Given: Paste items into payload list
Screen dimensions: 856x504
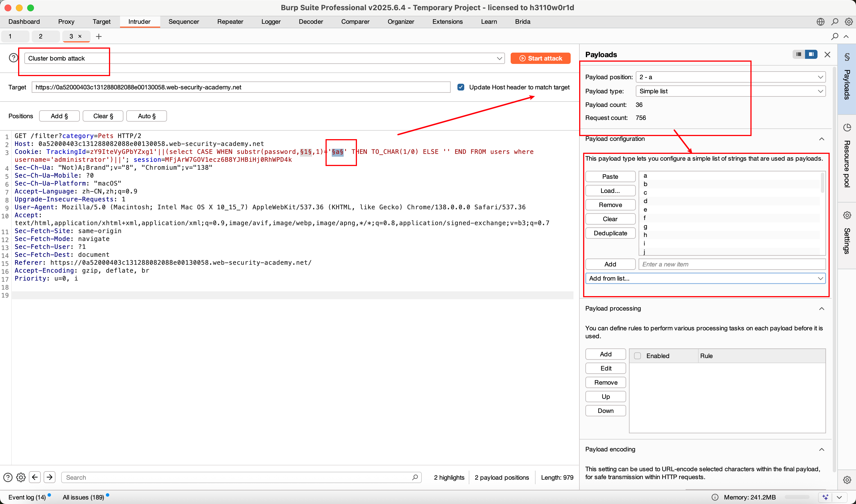Looking at the screenshot, I should click(610, 176).
